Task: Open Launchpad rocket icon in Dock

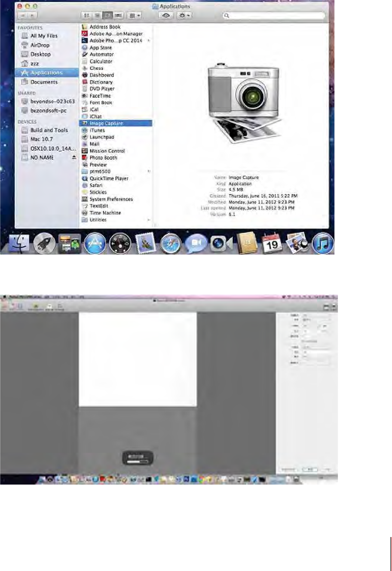Action: tap(44, 244)
